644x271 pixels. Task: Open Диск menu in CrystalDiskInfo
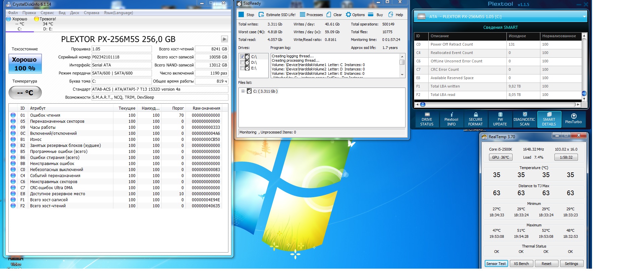click(x=74, y=13)
